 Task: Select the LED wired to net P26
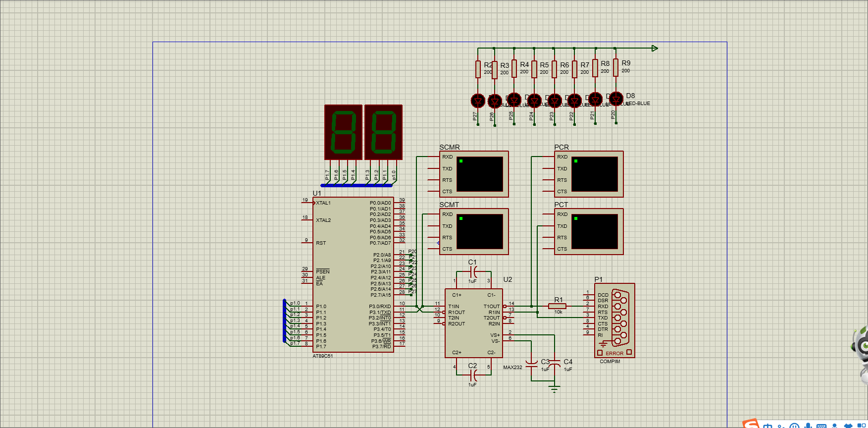tap(495, 101)
